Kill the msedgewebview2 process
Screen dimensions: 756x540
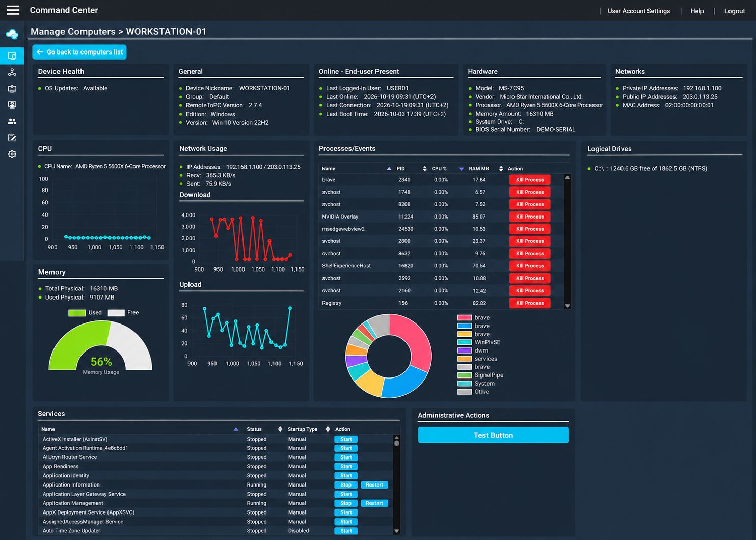530,229
